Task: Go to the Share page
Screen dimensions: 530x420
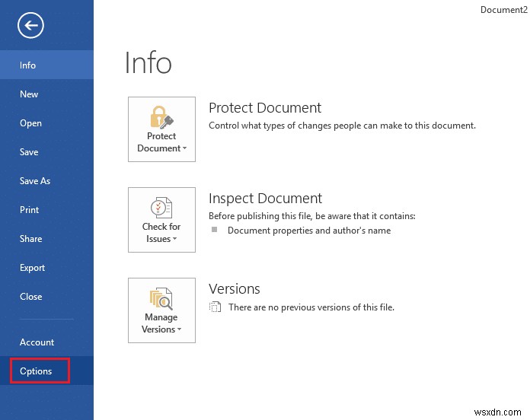Action: pyautogui.click(x=46, y=239)
